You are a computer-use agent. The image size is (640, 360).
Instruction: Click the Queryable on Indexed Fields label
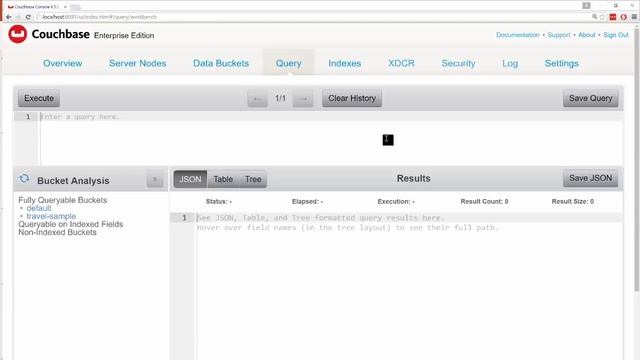71,224
